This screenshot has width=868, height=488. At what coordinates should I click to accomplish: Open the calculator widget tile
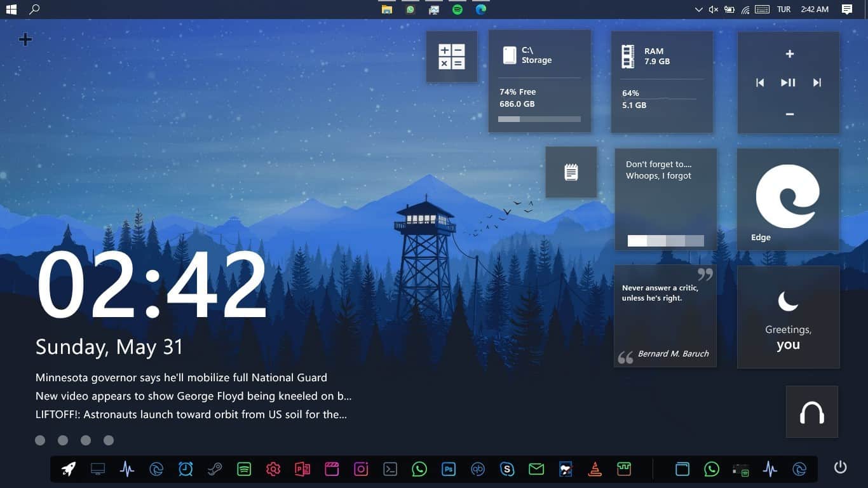(452, 57)
